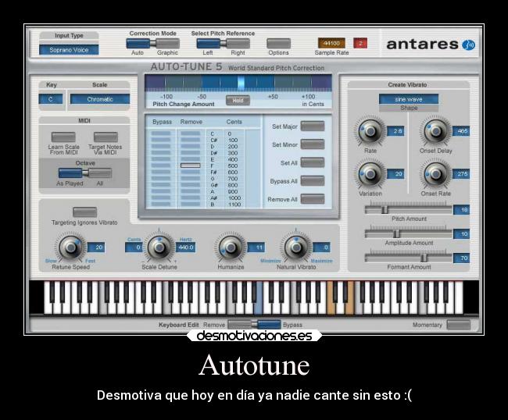Viewport: 508px width, 420px height.
Task: Click the vibrato Rate knob
Action: point(370,131)
